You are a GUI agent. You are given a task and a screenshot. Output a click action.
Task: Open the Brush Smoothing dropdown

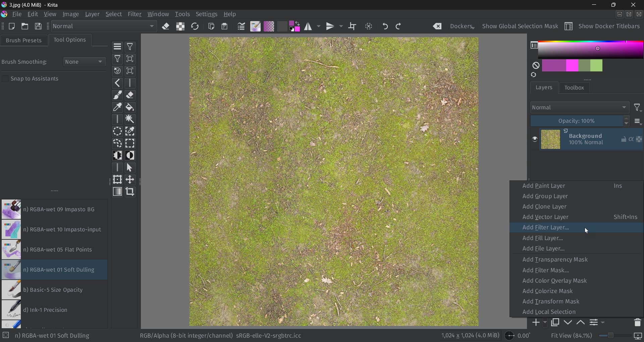coord(84,62)
